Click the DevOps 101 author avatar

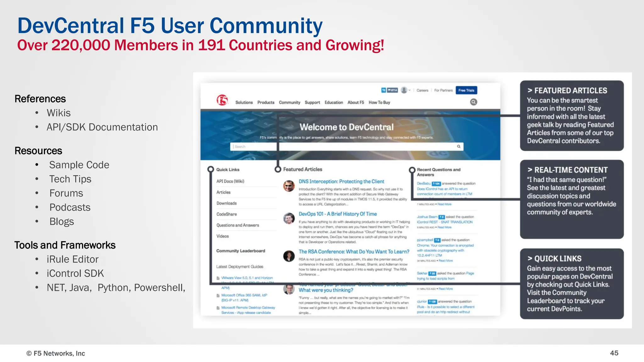click(x=289, y=218)
